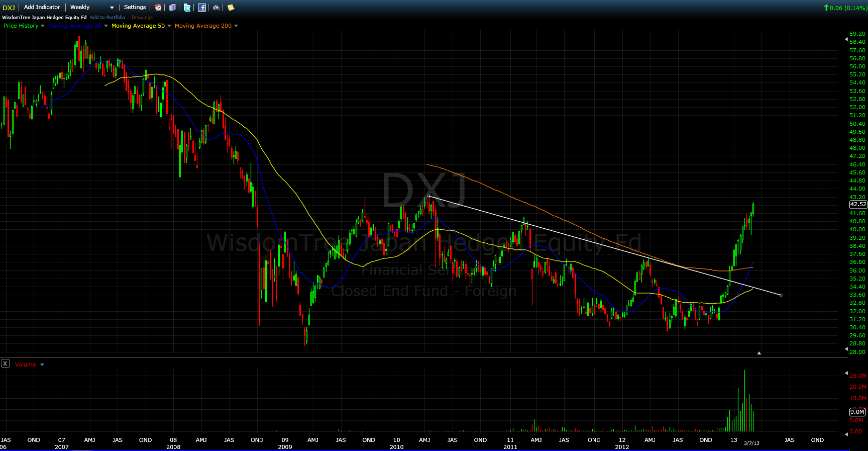Click the 59.20 price scale label

click(857, 34)
